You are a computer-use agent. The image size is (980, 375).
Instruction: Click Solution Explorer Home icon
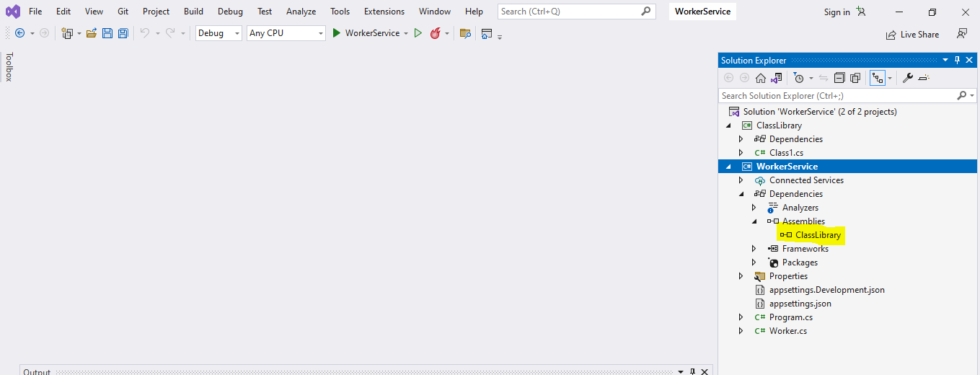[761, 78]
